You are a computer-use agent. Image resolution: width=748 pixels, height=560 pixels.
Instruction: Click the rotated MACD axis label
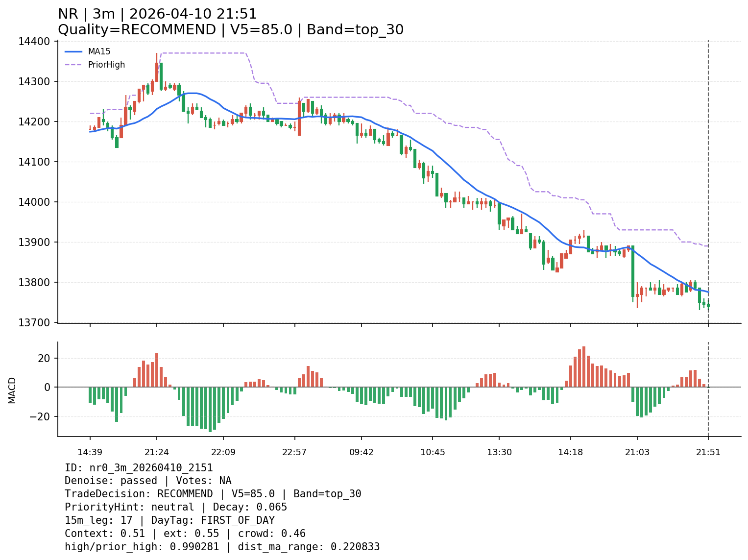[12, 390]
